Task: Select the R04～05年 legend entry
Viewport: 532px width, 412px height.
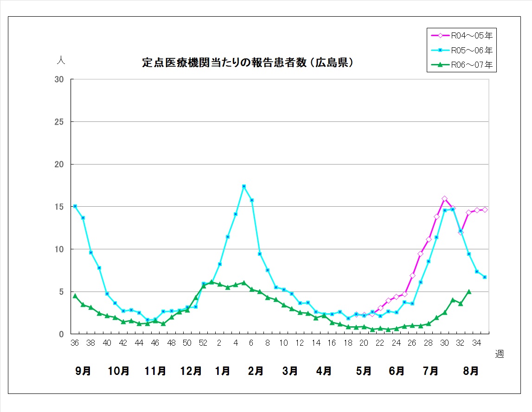Action: (461, 36)
